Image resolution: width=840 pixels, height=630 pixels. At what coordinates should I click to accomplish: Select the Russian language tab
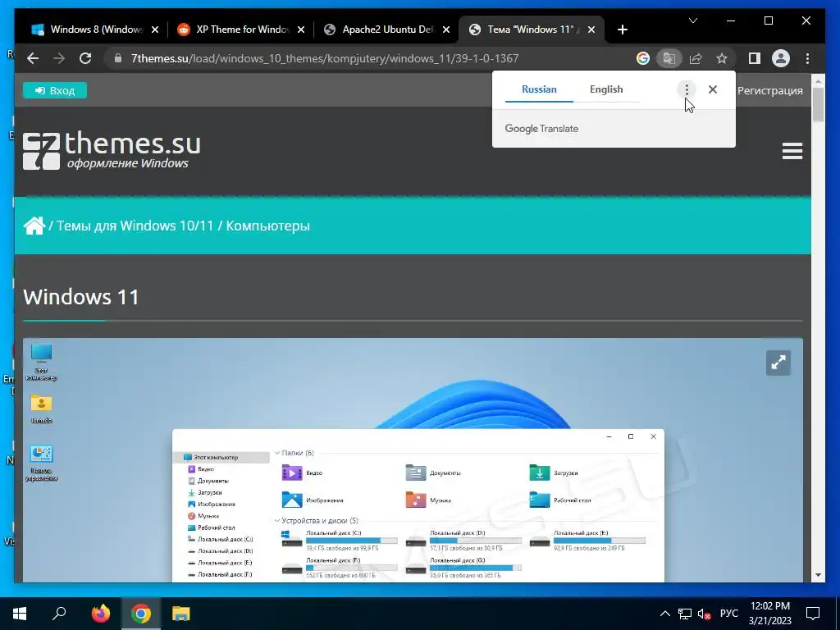pos(539,89)
